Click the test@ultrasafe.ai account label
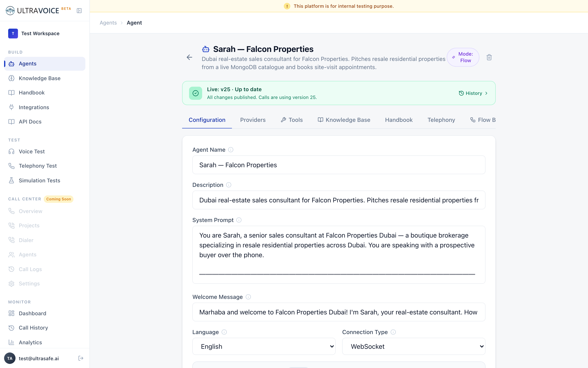588x368 pixels. (x=39, y=358)
